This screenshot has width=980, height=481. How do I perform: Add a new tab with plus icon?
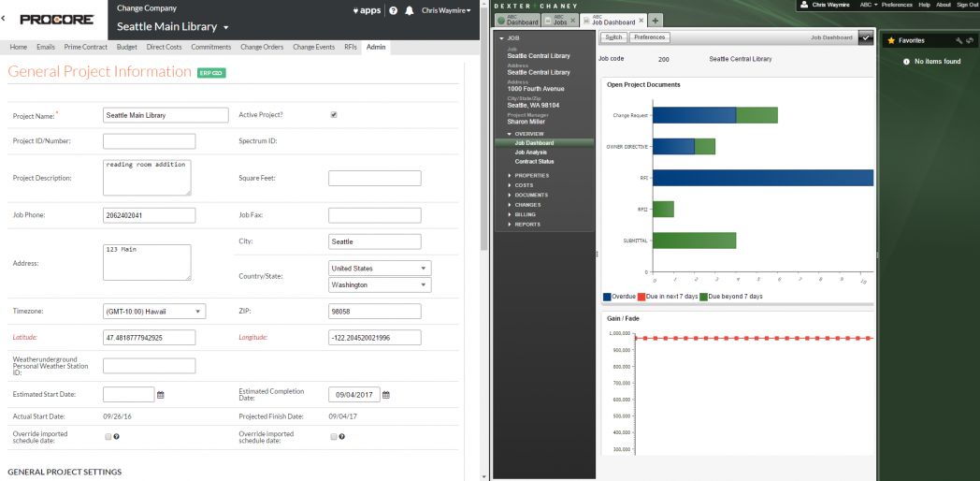coord(656,21)
